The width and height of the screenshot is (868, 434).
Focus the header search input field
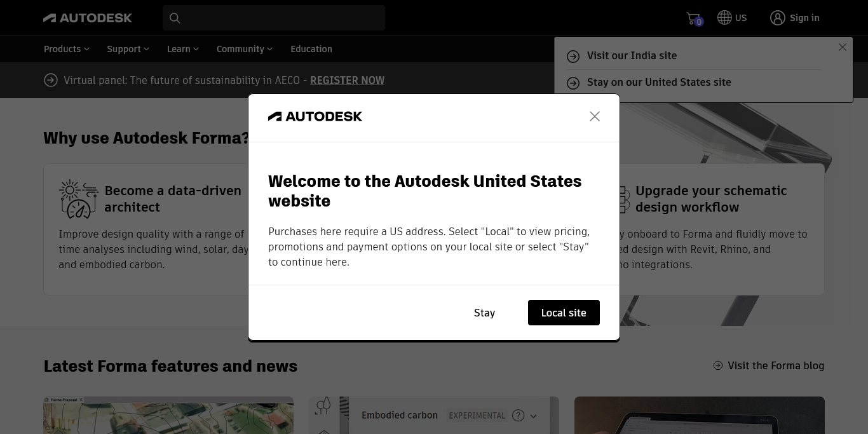pos(274,18)
